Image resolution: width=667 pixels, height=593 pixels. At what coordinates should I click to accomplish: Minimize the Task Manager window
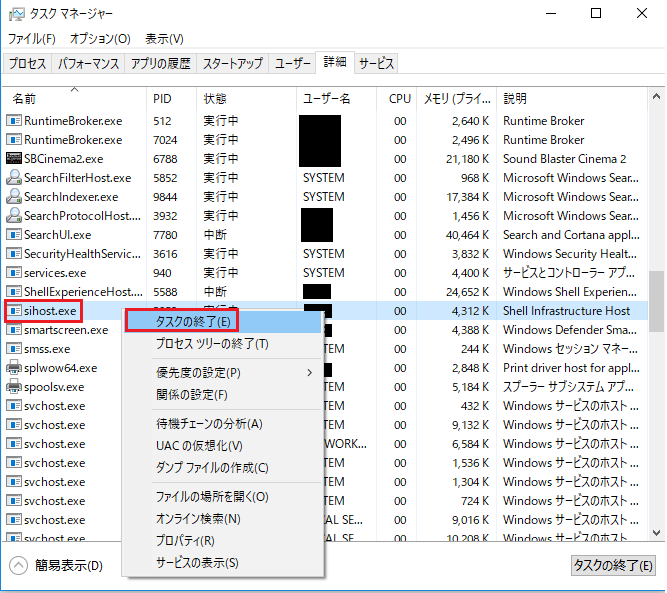[x=551, y=14]
